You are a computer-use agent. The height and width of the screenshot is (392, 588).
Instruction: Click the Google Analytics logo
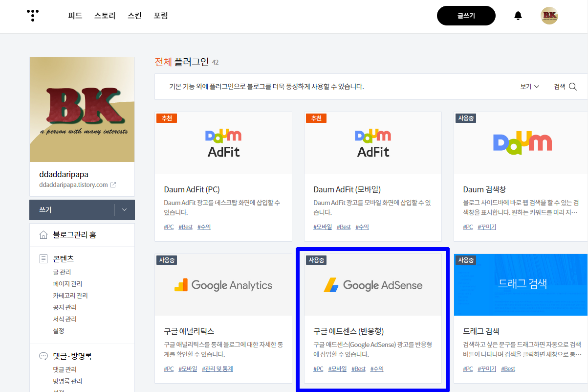[223, 285]
